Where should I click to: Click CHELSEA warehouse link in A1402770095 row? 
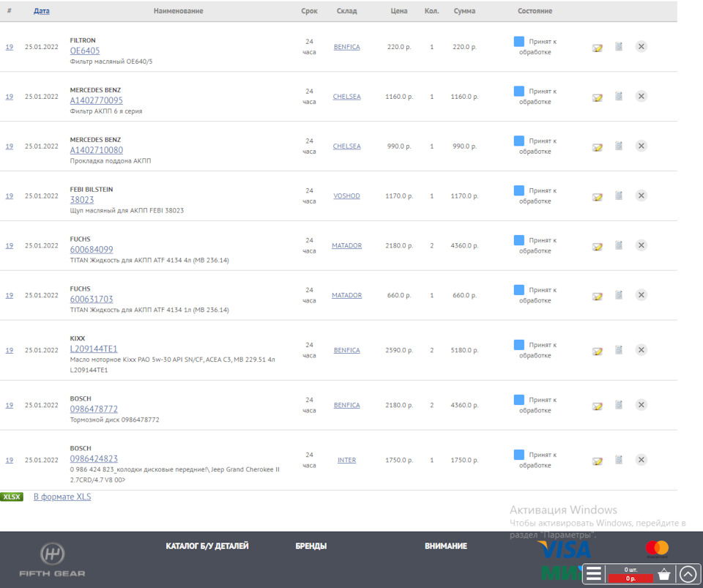point(346,97)
